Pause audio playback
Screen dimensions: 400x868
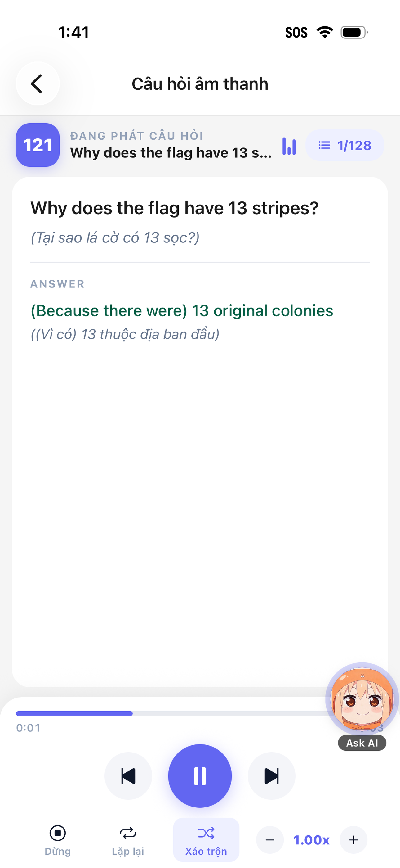200,776
